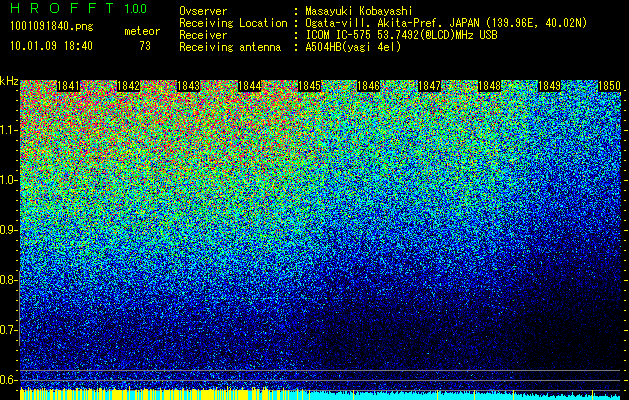The height and width of the screenshot is (400, 629).
Task: Click the Receiving Location label
Action: pos(233,23)
